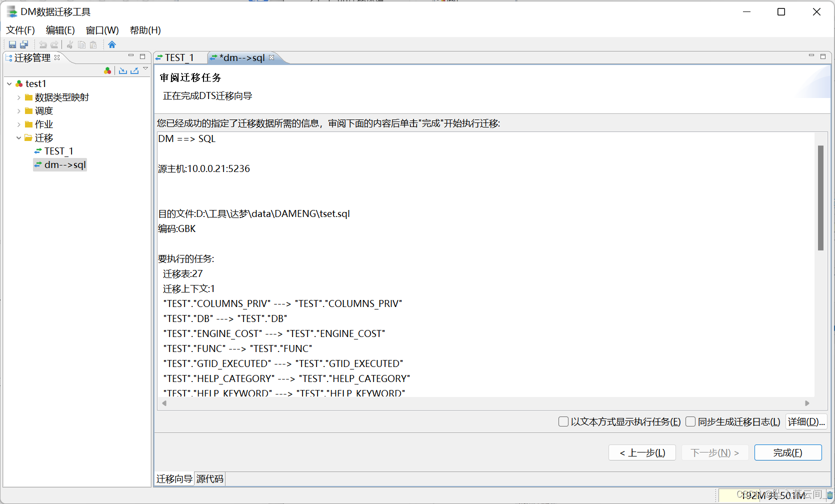Switch to the TEST_1 tab
Image resolution: width=835 pixels, height=504 pixels.
pos(180,57)
